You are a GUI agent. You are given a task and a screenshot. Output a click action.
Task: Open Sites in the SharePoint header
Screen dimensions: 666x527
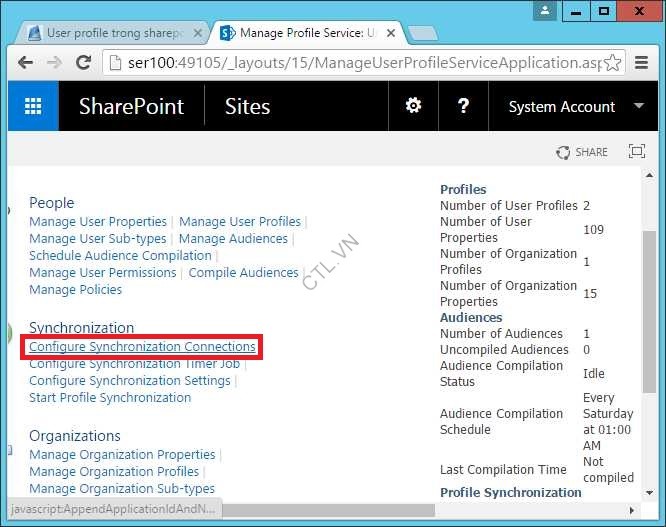point(247,107)
